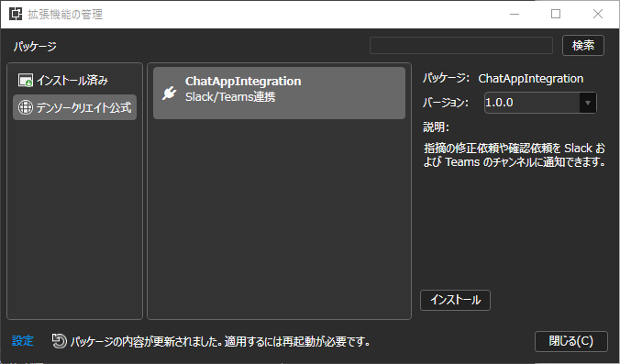620x364 pixels.
Task: Expand the version dropdown arrow
Action: pyautogui.click(x=588, y=103)
